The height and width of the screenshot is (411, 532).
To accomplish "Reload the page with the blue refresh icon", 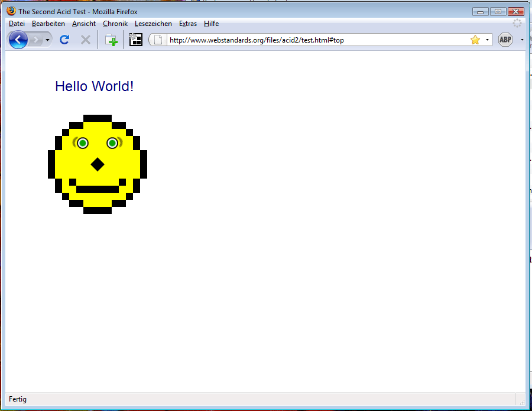I will 64,40.
